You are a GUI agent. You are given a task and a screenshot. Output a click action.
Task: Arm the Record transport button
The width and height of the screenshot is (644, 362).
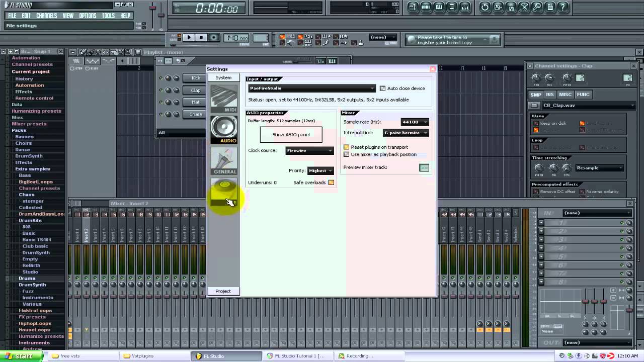(x=214, y=37)
